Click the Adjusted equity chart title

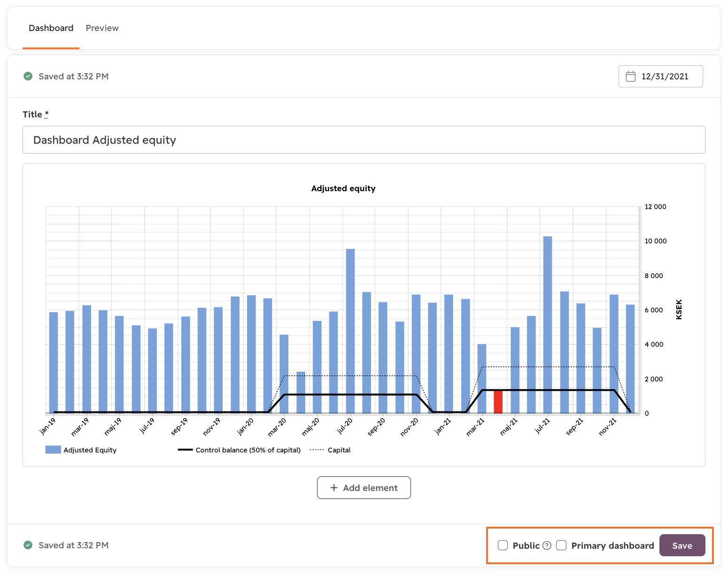[x=343, y=188]
